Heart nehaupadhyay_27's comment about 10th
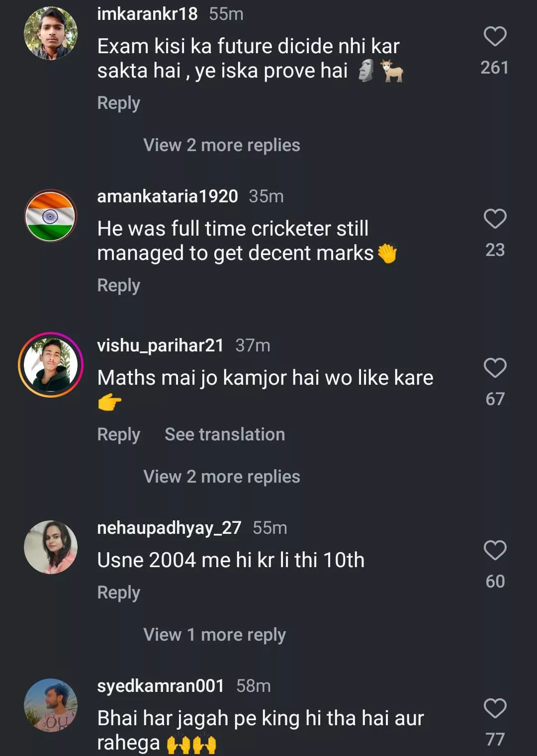Screen dimensions: 537x756 click(x=495, y=550)
